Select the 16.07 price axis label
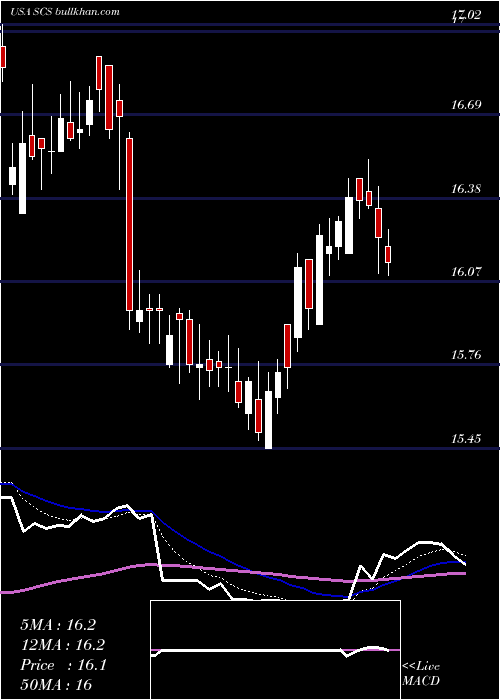This screenshot has width=500, height=700. (x=466, y=271)
